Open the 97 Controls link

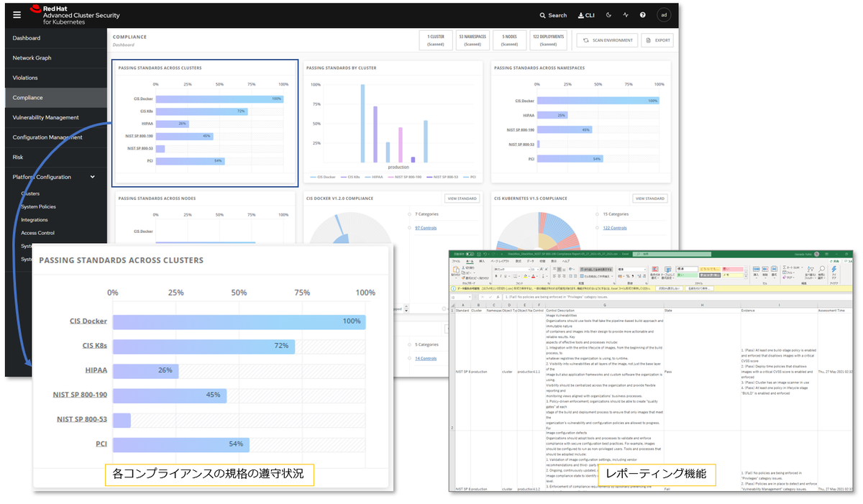coord(426,228)
